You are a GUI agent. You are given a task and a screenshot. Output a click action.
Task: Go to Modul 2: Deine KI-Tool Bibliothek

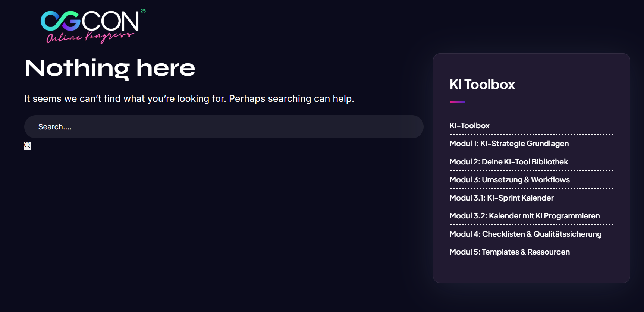tap(508, 162)
